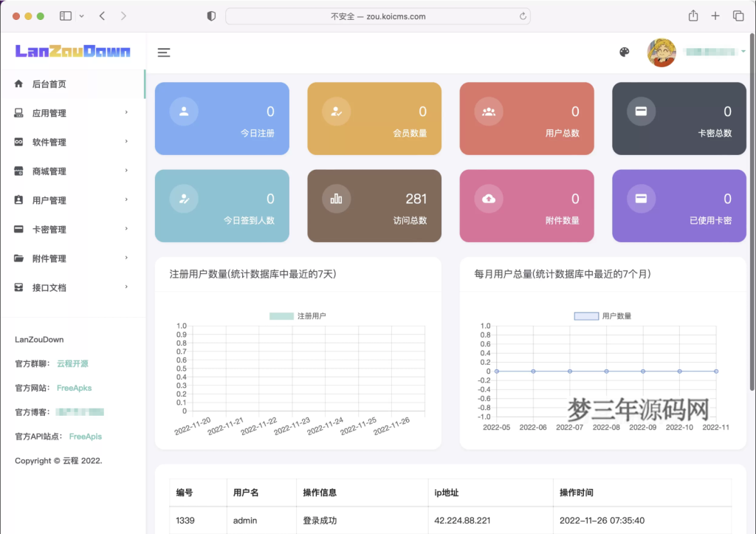This screenshot has width=756, height=534.
Task: Click the user icon on the 今日注册 card
Action: (183, 111)
